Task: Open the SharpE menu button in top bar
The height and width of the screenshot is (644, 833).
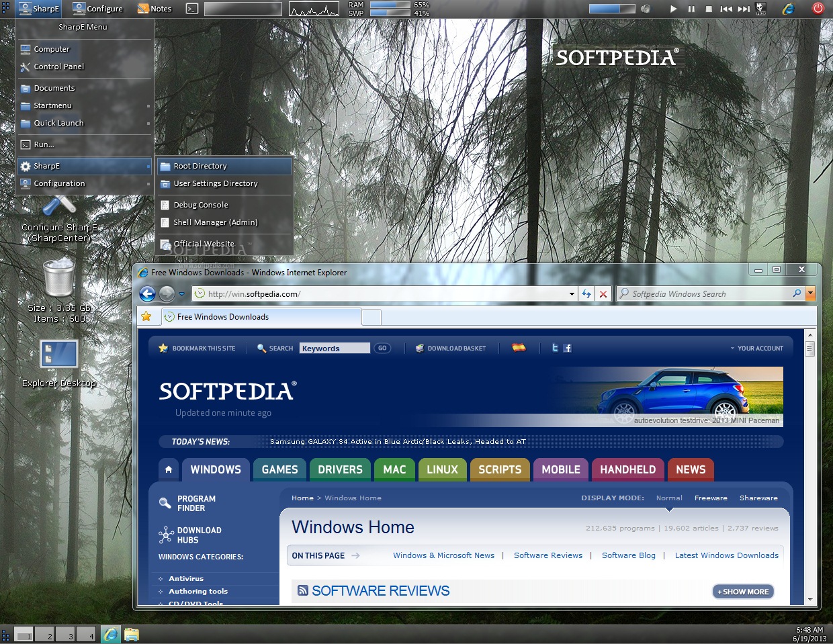Action: [38, 9]
